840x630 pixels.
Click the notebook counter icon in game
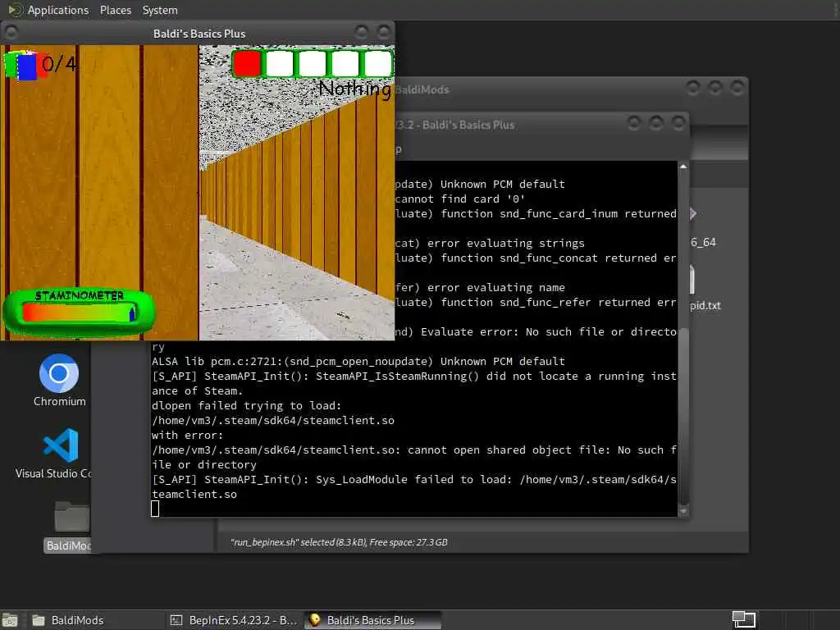coord(24,66)
